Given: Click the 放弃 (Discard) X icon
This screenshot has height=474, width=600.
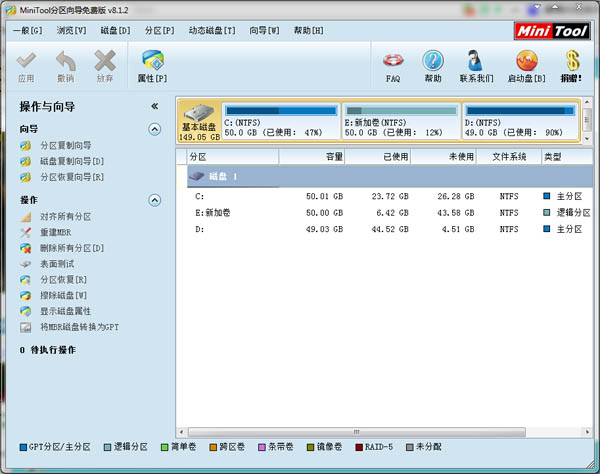Looking at the screenshot, I should click(x=105, y=61).
